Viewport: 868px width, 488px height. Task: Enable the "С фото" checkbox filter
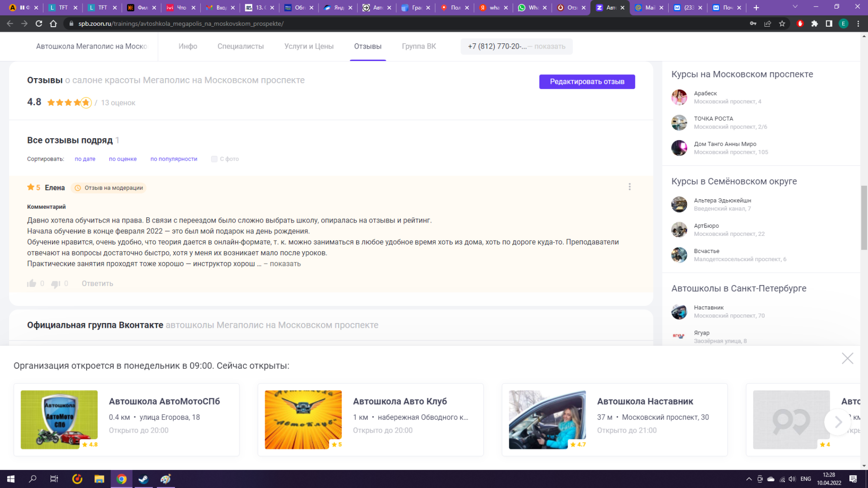[214, 159]
